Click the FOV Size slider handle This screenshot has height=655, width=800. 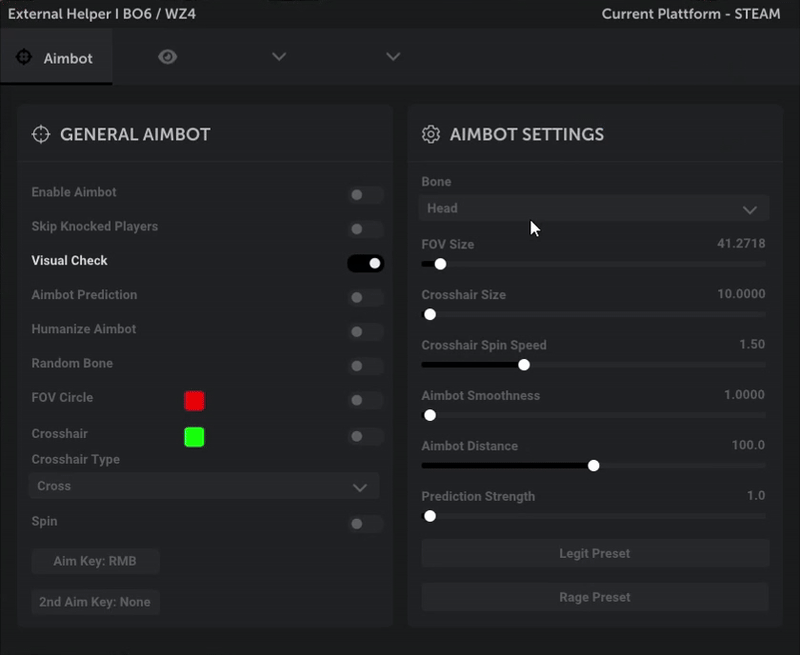(x=440, y=264)
